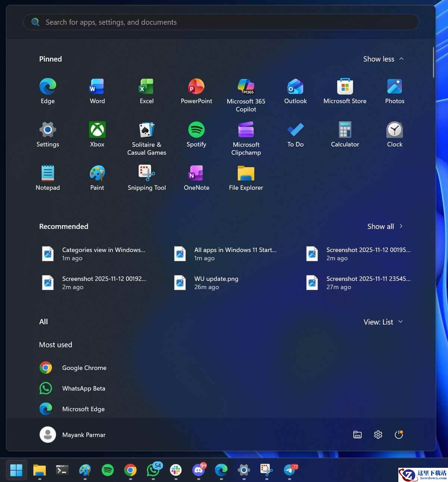Launch Solitaire & Casual Games
The image size is (448, 482).
tap(147, 138)
